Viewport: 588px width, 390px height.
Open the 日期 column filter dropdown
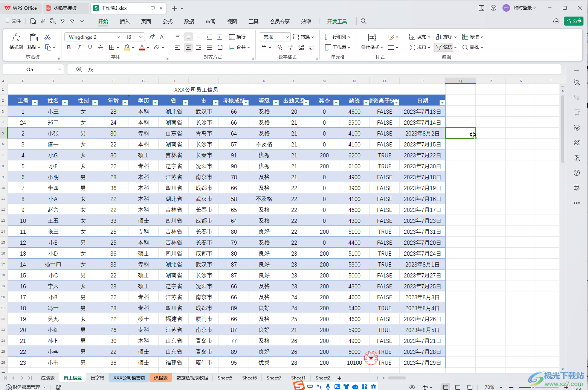[442, 102]
